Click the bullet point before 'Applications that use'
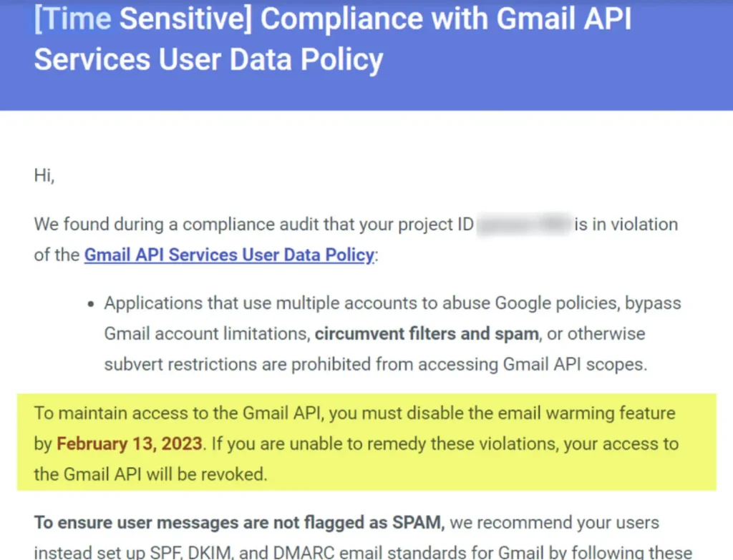 coord(91,304)
